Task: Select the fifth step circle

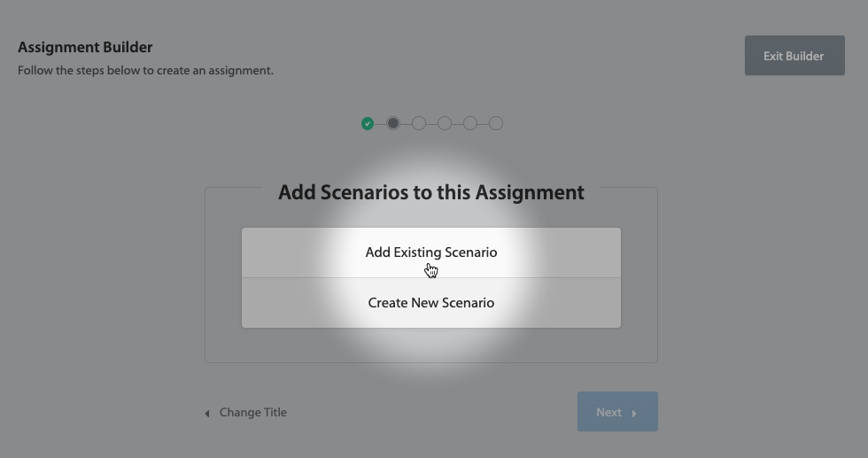Action: pos(470,123)
